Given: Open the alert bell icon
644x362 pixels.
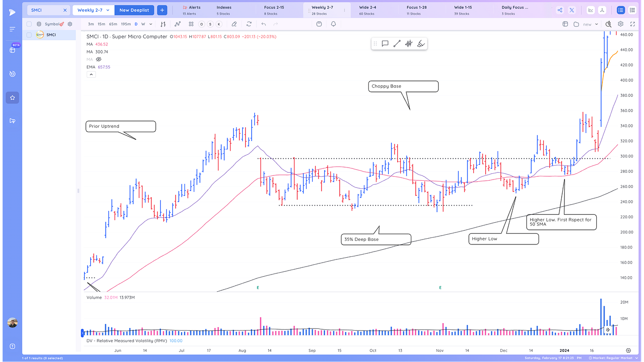Looking at the screenshot, I should point(333,24).
